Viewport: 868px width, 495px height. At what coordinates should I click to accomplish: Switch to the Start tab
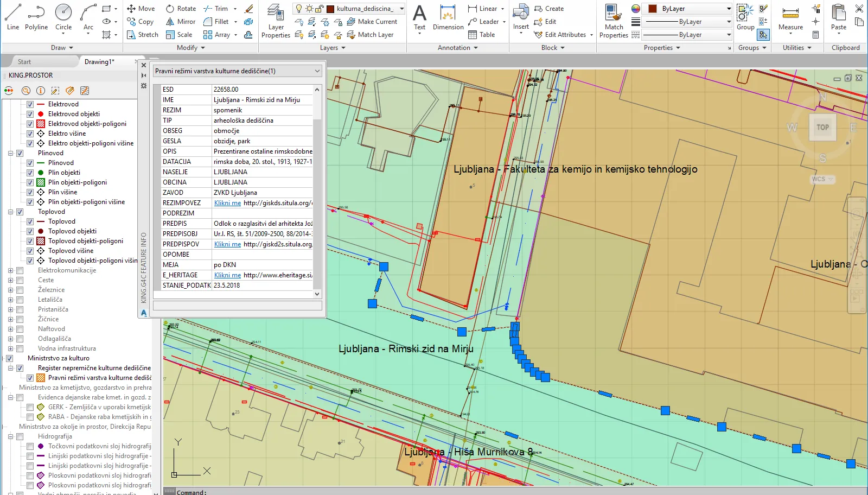click(24, 62)
